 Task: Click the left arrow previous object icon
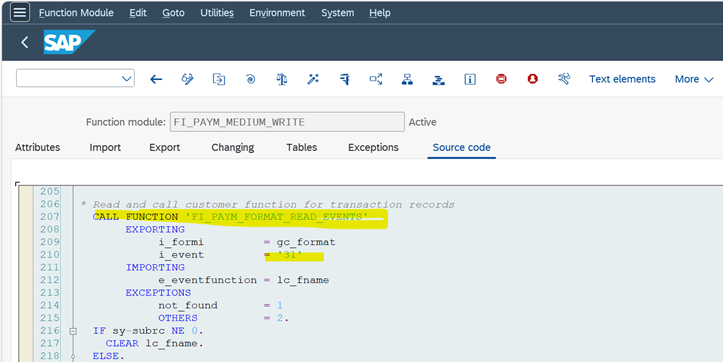tap(156, 79)
